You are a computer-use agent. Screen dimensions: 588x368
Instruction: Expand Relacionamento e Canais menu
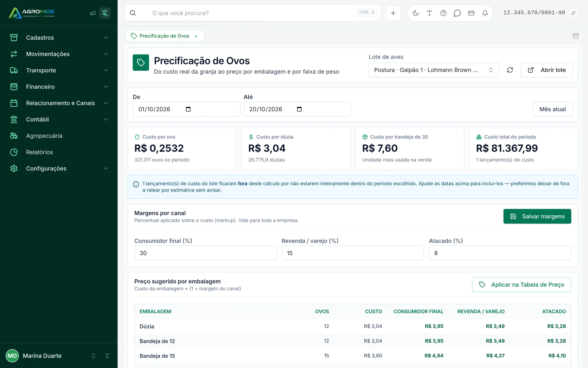pos(59,103)
